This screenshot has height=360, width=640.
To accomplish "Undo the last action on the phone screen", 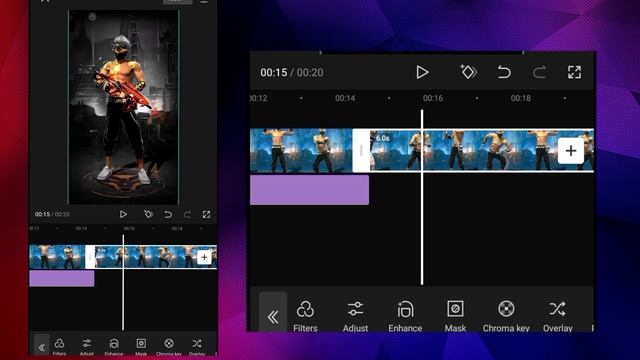I will (x=168, y=214).
